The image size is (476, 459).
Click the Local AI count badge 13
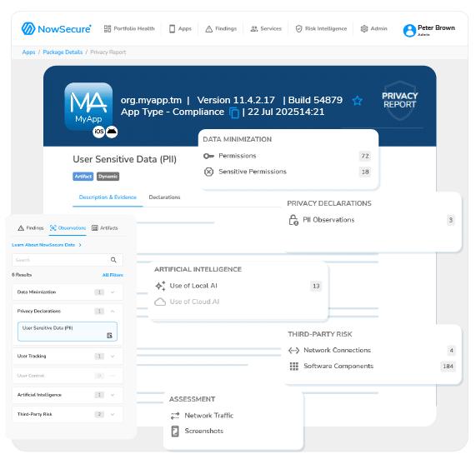tap(316, 286)
